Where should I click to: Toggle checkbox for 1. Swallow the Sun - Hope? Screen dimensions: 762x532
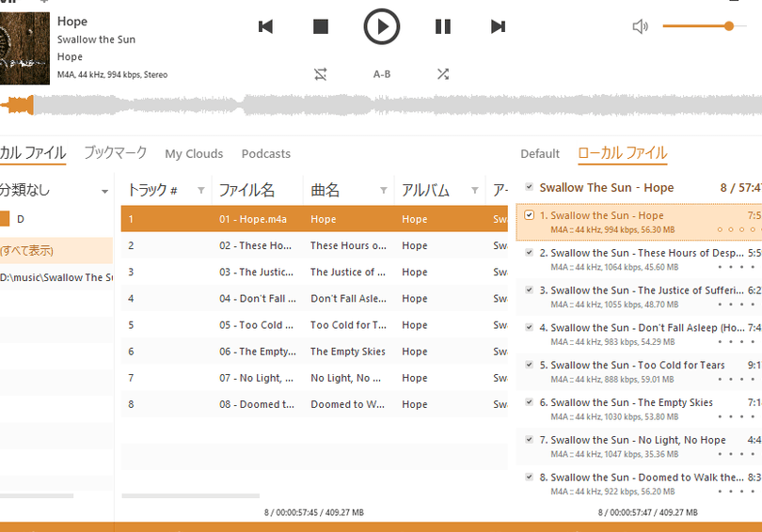point(530,215)
